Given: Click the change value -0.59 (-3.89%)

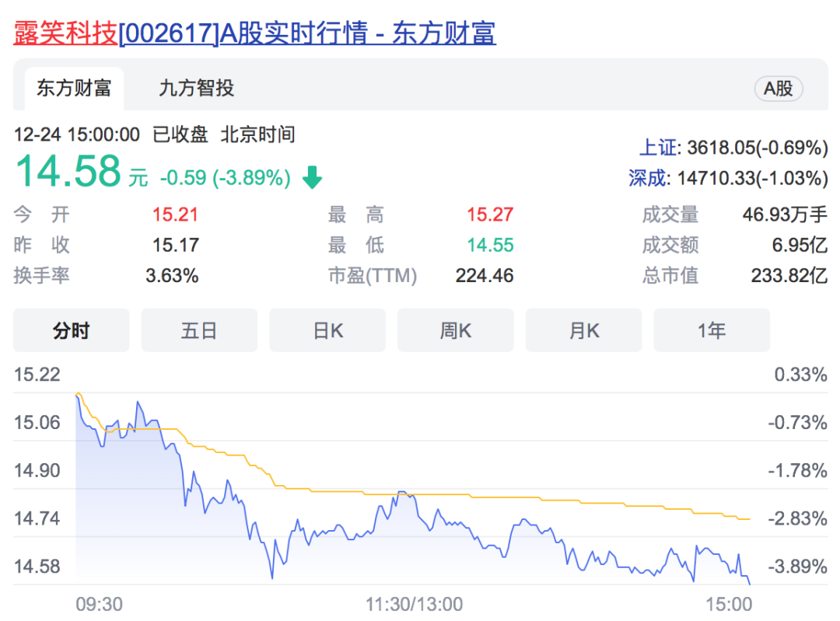Looking at the screenshot, I should point(226,178).
